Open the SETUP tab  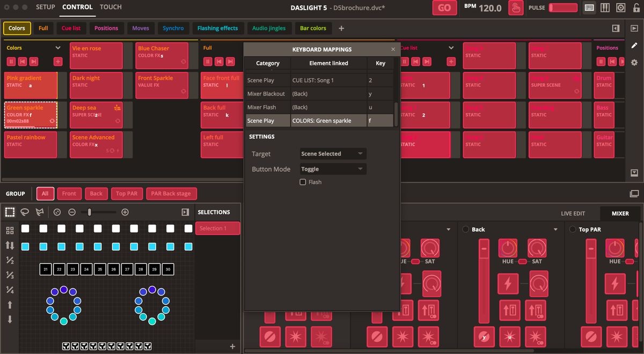coord(46,7)
